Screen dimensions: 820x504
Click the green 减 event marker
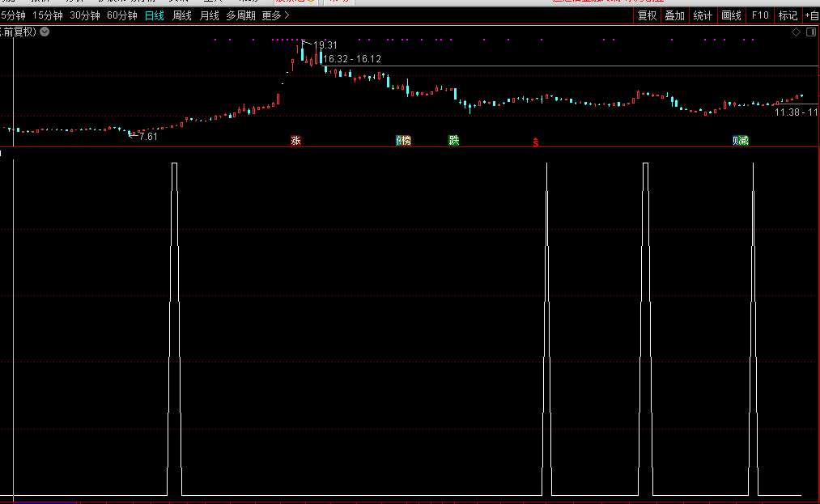click(744, 141)
